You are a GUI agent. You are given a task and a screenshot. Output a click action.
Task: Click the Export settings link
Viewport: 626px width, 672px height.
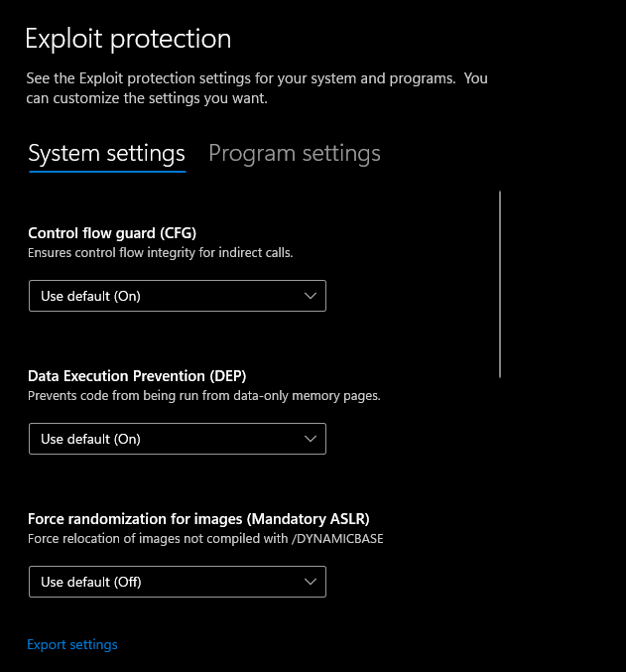[72, 645]
